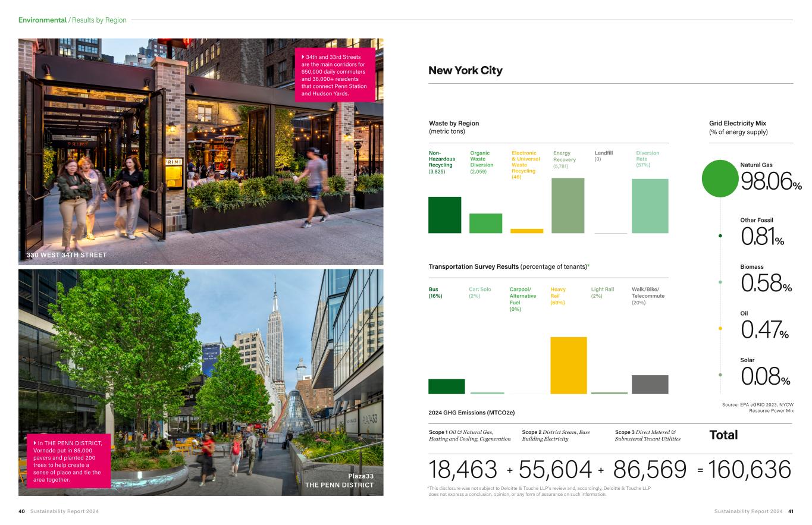
Task: Click the Biomass dot on the timeline
Action: 720,282
